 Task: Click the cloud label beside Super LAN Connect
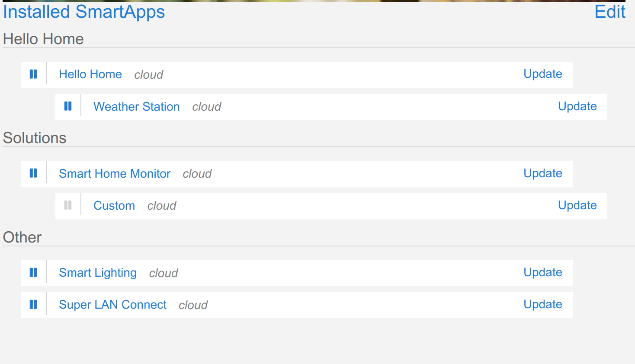193,305
